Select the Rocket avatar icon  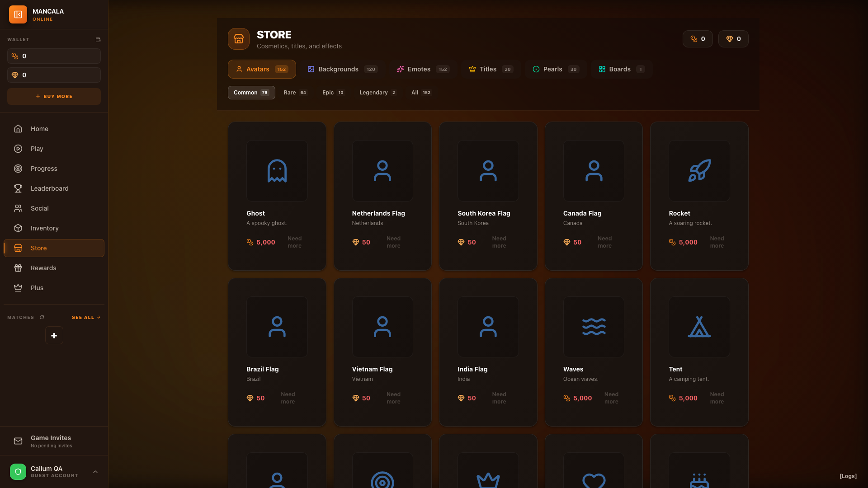pos(699,171)
